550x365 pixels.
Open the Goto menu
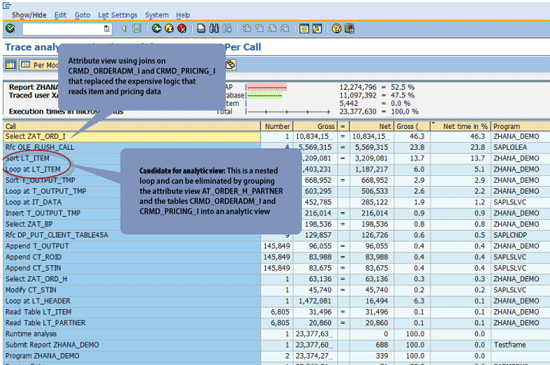click(82, 15)
